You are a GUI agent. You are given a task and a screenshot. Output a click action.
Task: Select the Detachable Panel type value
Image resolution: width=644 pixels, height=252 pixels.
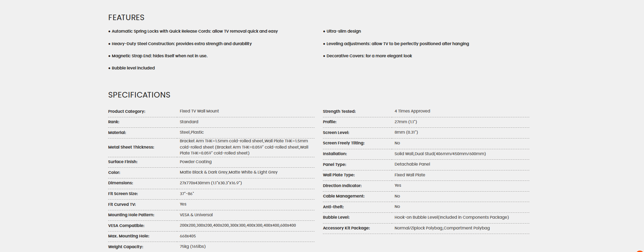tap(412, 164)
